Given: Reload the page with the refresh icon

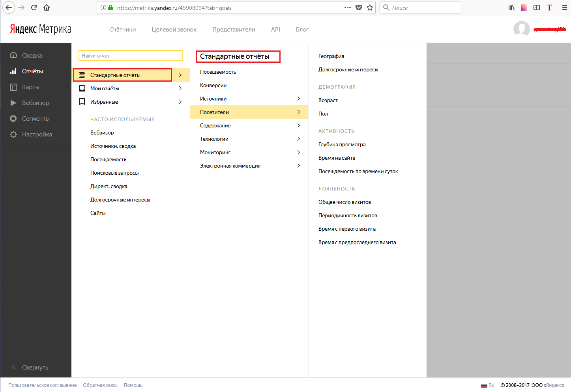Looking at the screenshot, I should tap(34, 7).
